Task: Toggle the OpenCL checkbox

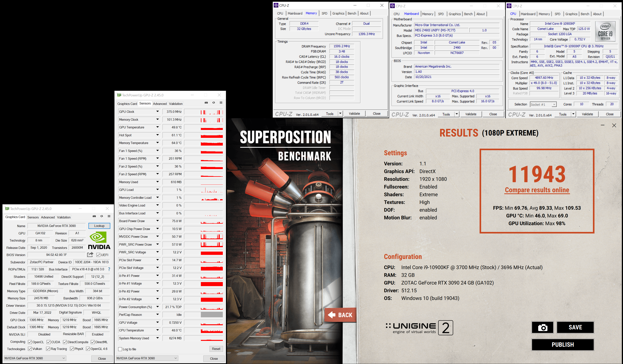Action: (30, 342)
